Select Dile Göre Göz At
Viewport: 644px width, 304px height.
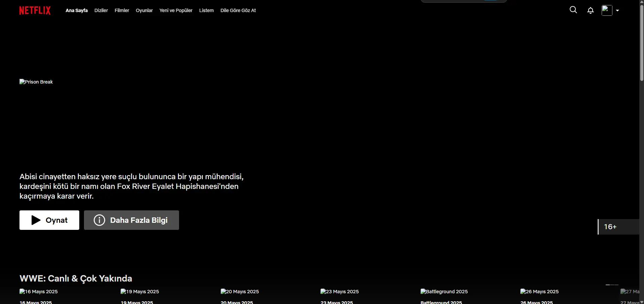238,10
